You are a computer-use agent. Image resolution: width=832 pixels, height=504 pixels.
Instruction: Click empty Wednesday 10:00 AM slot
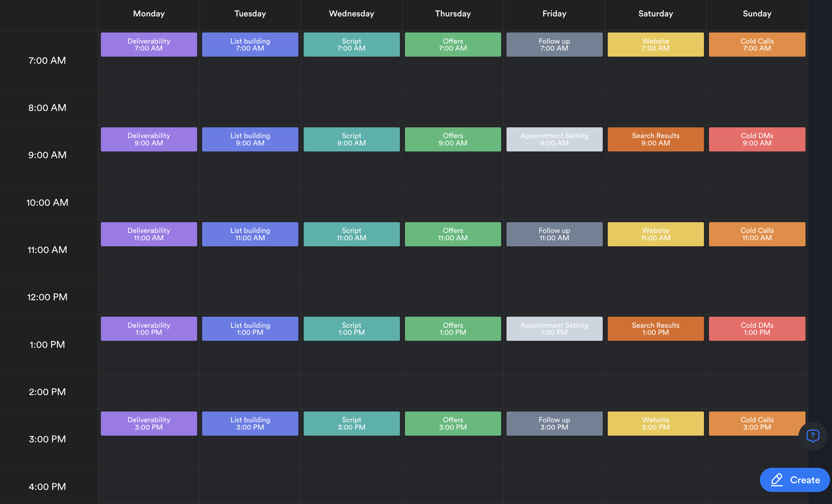tap(351, 202)
